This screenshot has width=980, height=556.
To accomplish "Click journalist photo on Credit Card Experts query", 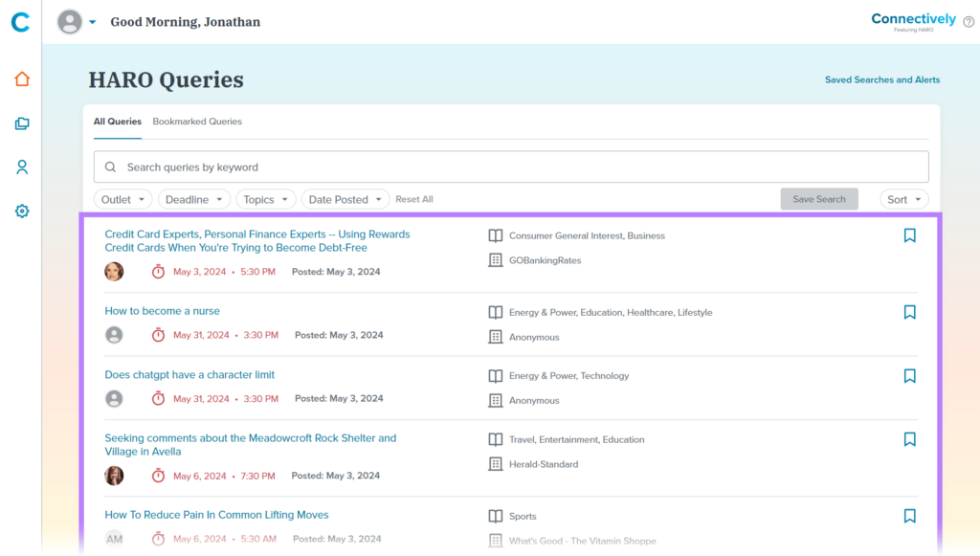I will (114, 272).
